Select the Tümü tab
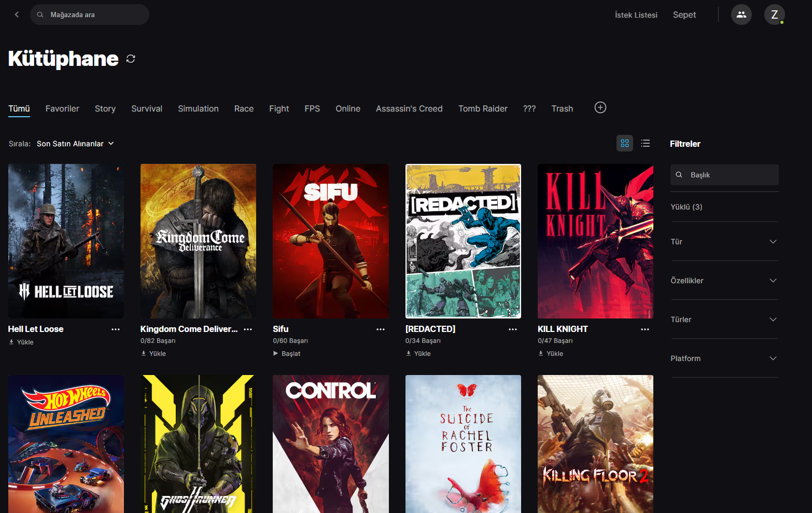The height and width of the screenshot is (513, 812). pos(19,109)
